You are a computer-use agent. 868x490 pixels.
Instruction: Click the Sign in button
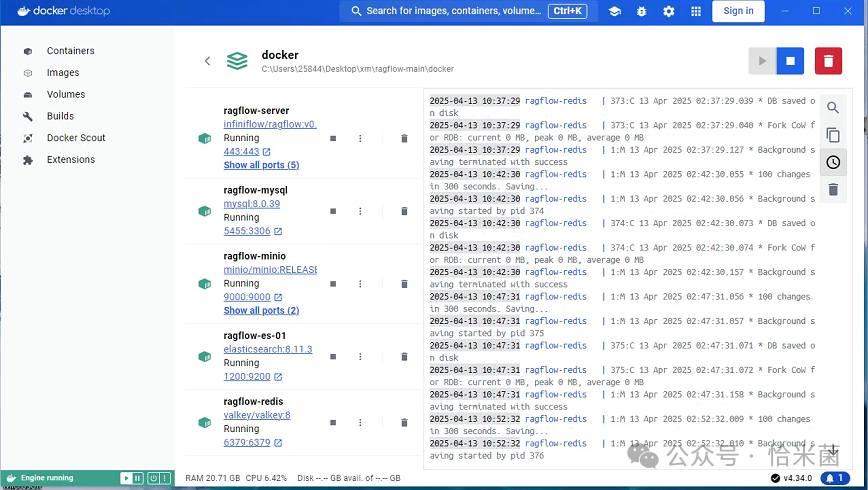738,11
